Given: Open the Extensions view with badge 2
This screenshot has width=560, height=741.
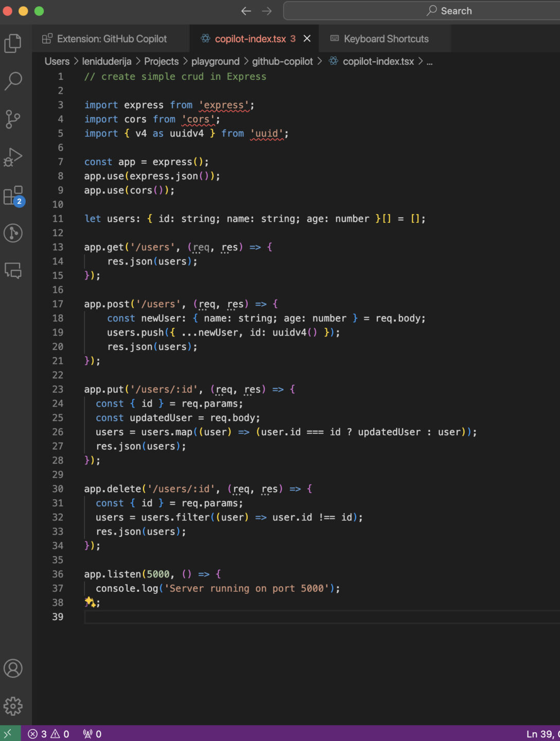Looking at the screenshot, I should 13,196.
